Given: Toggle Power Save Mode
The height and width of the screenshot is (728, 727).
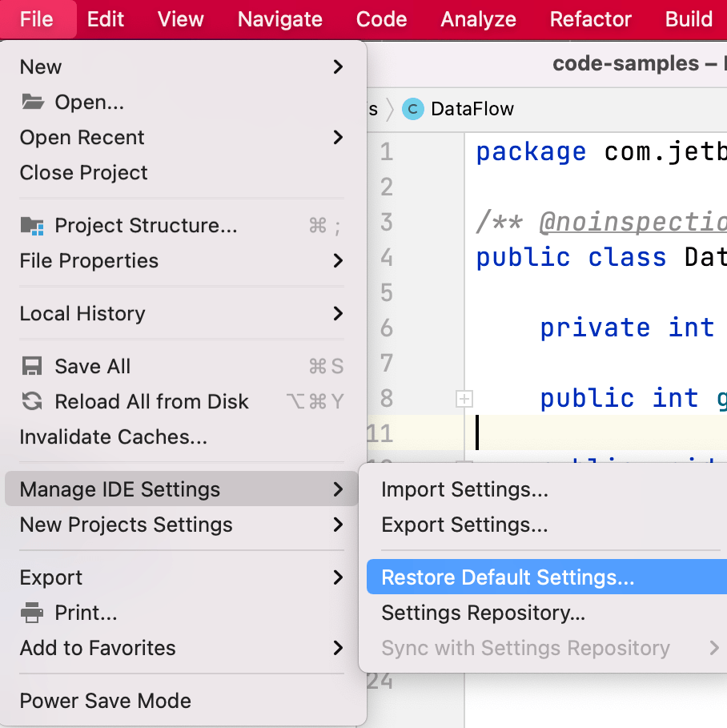Looking at the screenshot, I should coord(105,701).
